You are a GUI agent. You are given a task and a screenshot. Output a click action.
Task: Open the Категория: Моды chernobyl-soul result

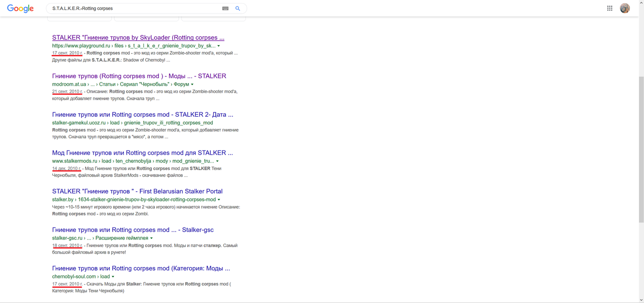coord(141,268)
